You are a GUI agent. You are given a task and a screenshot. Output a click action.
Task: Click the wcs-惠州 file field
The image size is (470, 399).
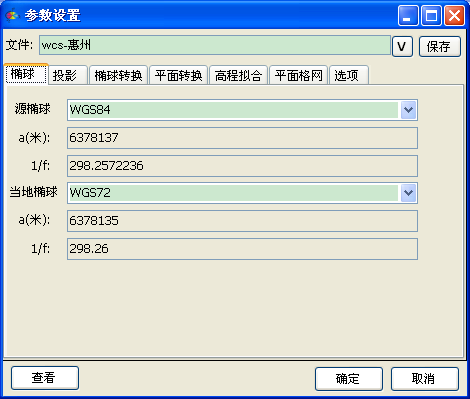215,45
